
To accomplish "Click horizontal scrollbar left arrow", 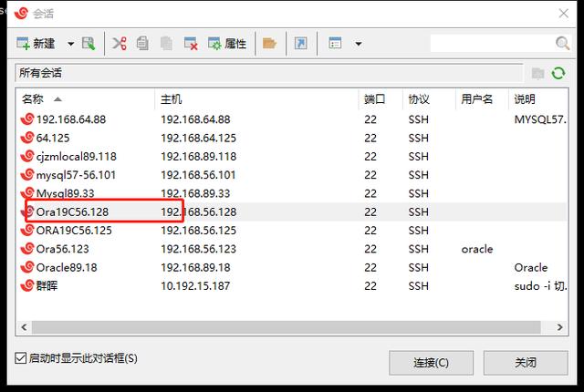I will tap(25, 327).
